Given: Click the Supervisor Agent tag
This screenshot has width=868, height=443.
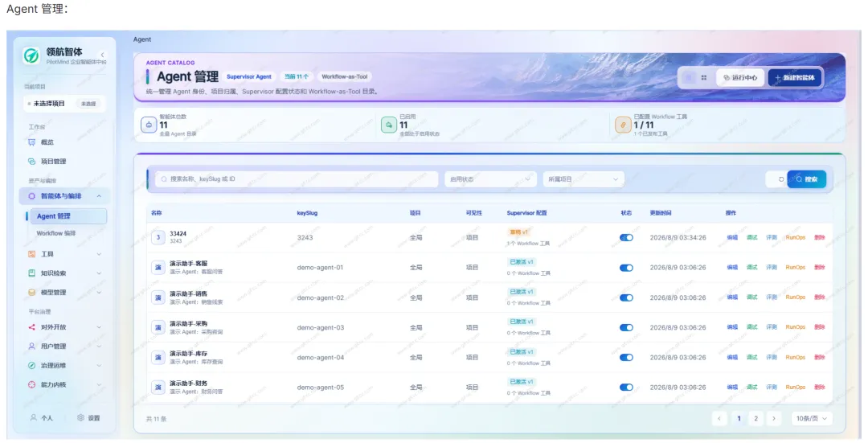Looking at the screenshot, I should click(x=249, y=77).
